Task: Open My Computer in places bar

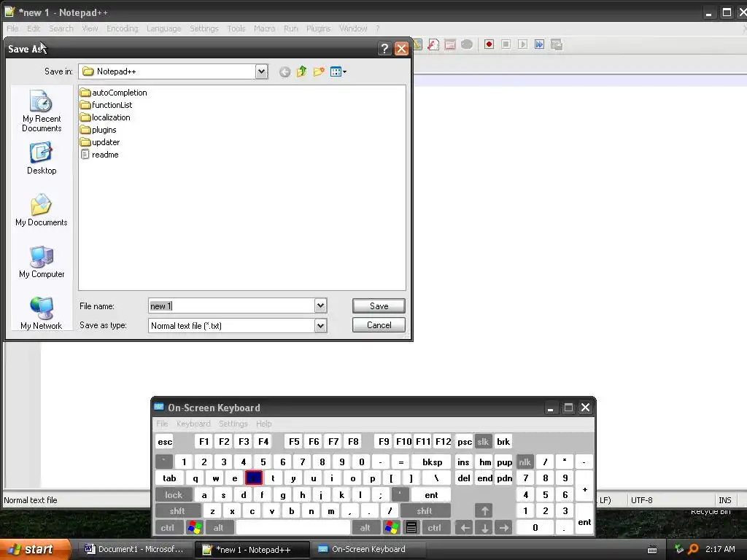Action: [x=42, y=262]
